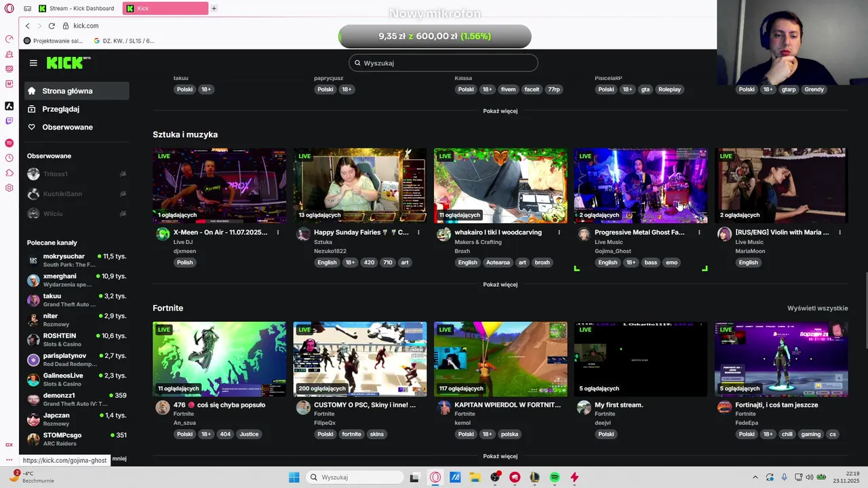Go back in browser history

[27, 26]
